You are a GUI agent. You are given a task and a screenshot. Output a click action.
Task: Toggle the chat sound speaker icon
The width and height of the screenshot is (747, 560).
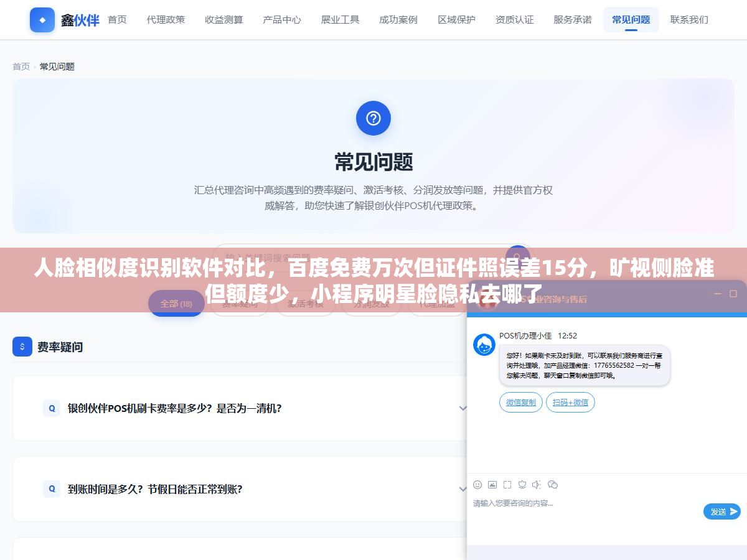click(537, 484)
